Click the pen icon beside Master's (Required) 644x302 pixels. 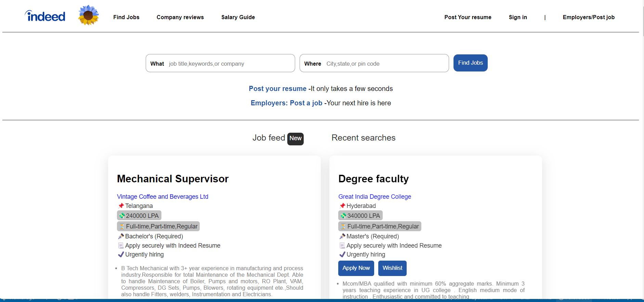342,236
